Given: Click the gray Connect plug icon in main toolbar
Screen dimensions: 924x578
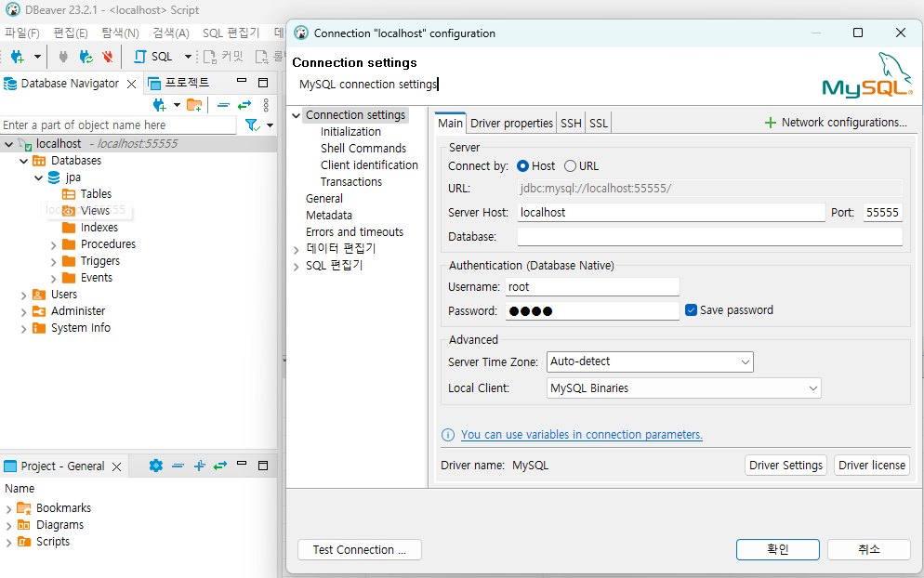Looking at the screenshot, I should coord(63,57).
